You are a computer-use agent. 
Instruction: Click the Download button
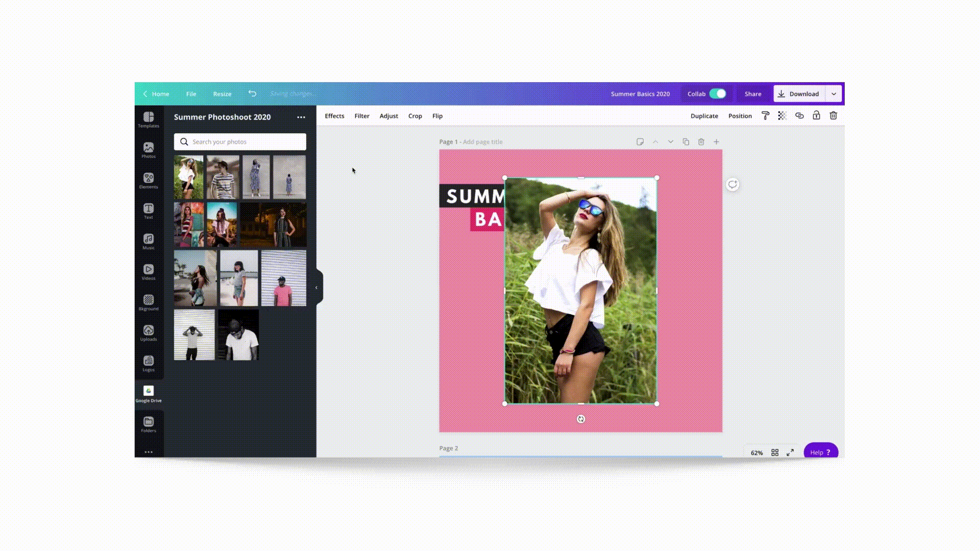(799, 94)
